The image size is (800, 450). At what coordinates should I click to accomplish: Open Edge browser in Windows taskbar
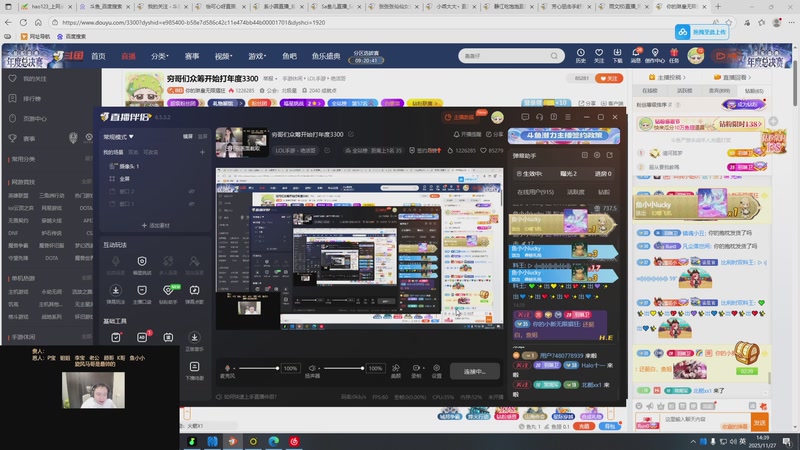(x=274, y=441)
